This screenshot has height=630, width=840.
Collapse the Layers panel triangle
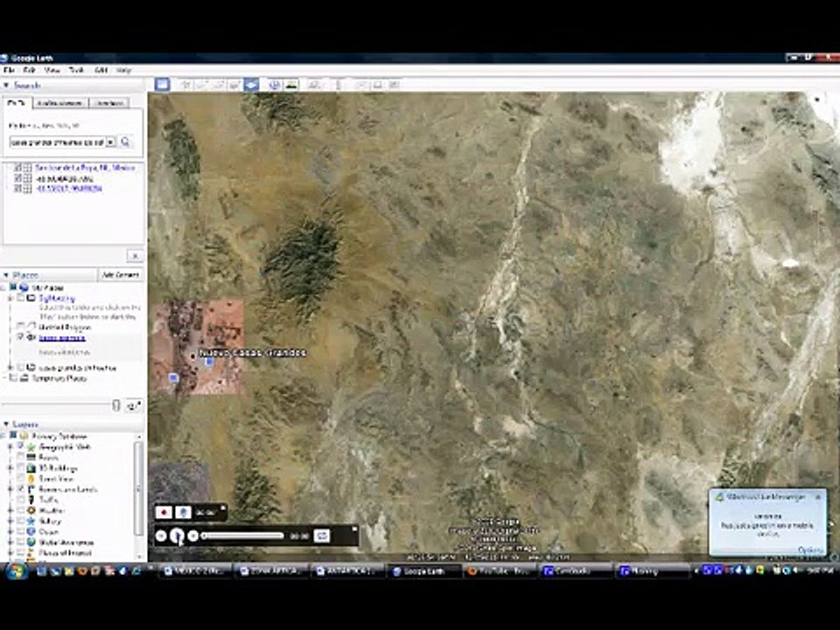[x=6, y=424]
